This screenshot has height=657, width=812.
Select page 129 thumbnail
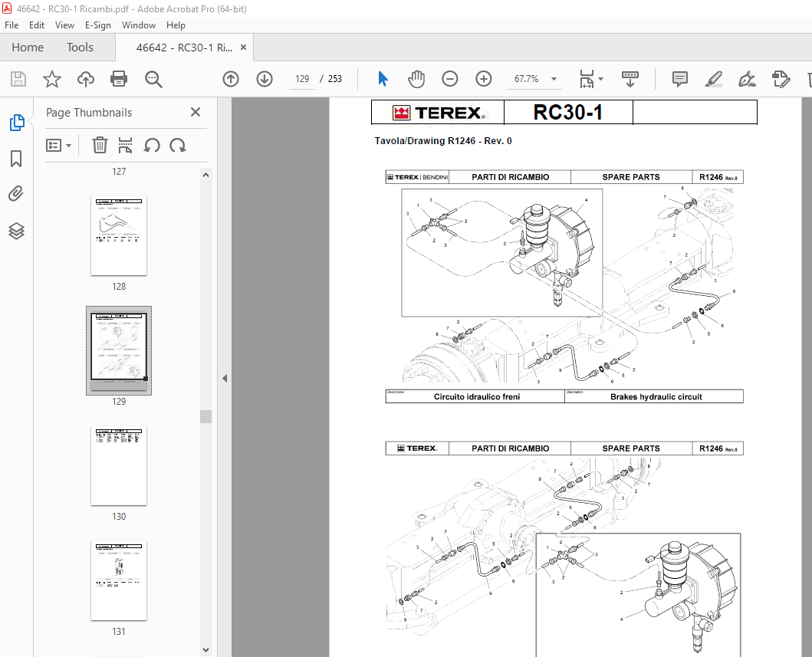(119, 350)
